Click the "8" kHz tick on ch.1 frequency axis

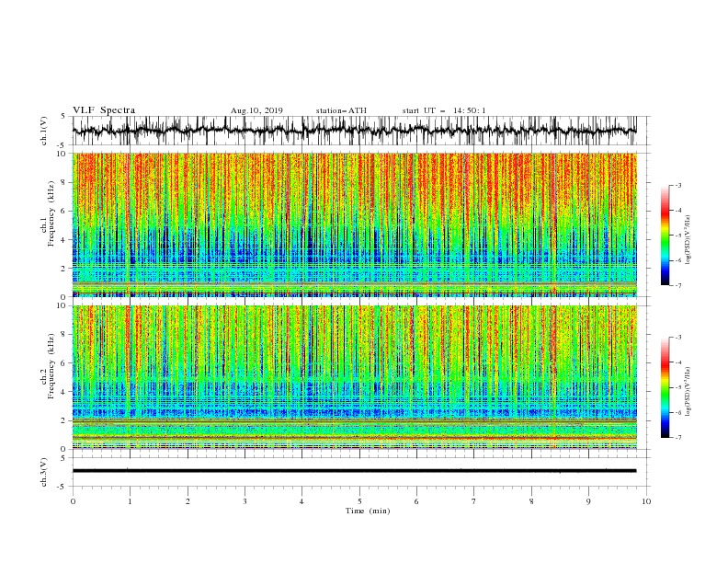click(x=64, y=182)
